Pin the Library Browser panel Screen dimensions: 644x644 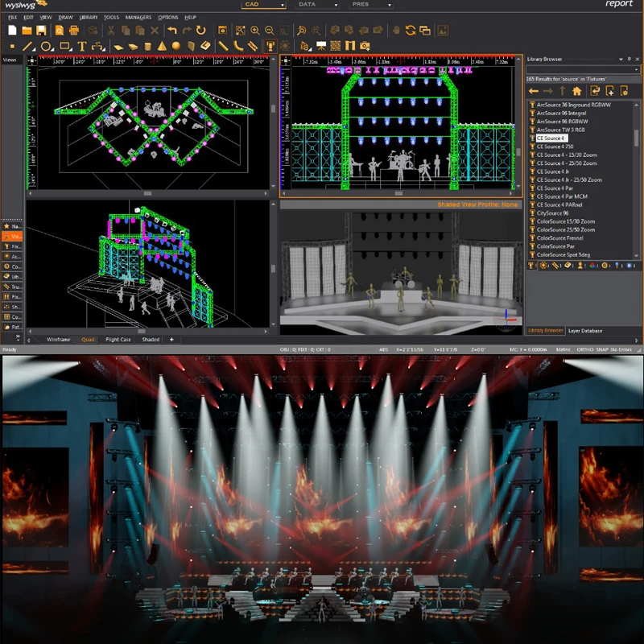(629, 59)
